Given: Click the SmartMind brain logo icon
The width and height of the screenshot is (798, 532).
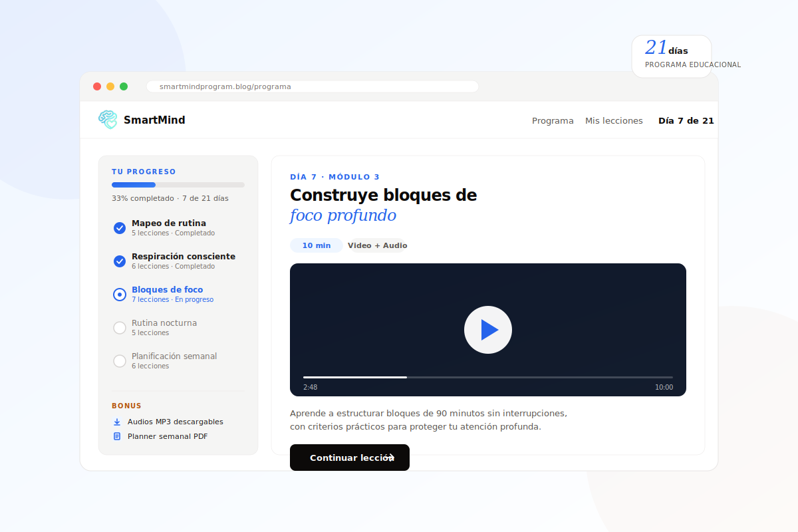Looking at the screenshot, I should pyautogui.click(x=108, y=120).
